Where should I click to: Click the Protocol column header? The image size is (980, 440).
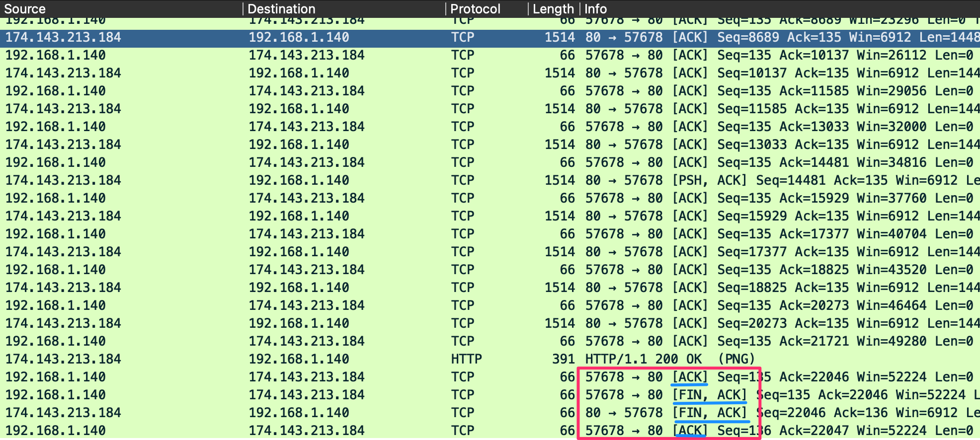(475, 9)
